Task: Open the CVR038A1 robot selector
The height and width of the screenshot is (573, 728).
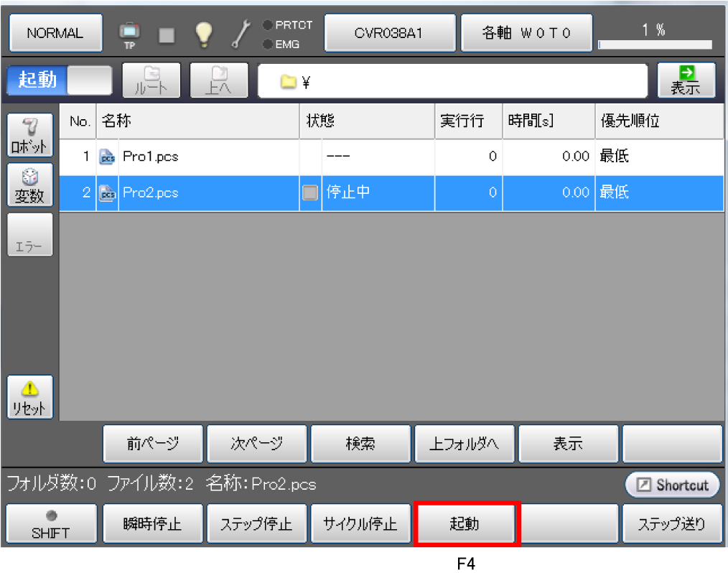Action: [x=390, y=33]
